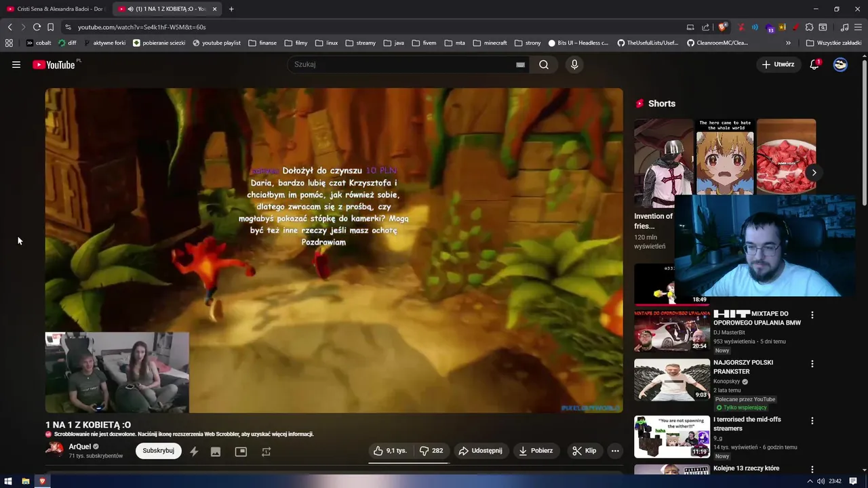Open the on-screen keyboard icon in search
868x488 pixels.
tap(520, 64)
